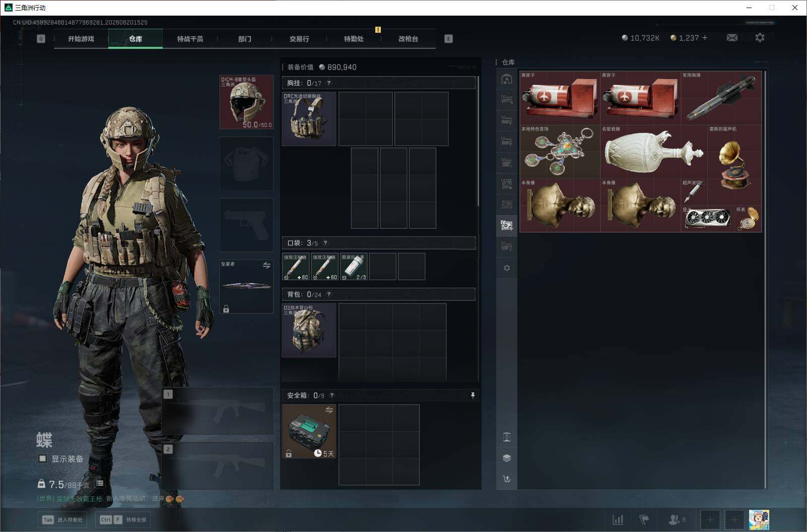Screen dimensions: 807x532
Task: Select the 名窑瓷器 vase item
Action: (654, 152)
